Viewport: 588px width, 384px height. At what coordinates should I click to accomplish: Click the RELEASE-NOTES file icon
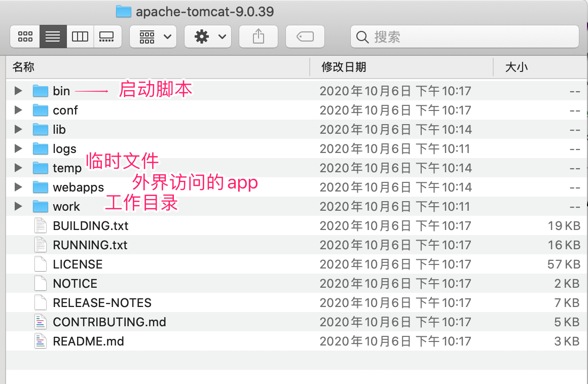pyautogui.click(x=41, y=302)
